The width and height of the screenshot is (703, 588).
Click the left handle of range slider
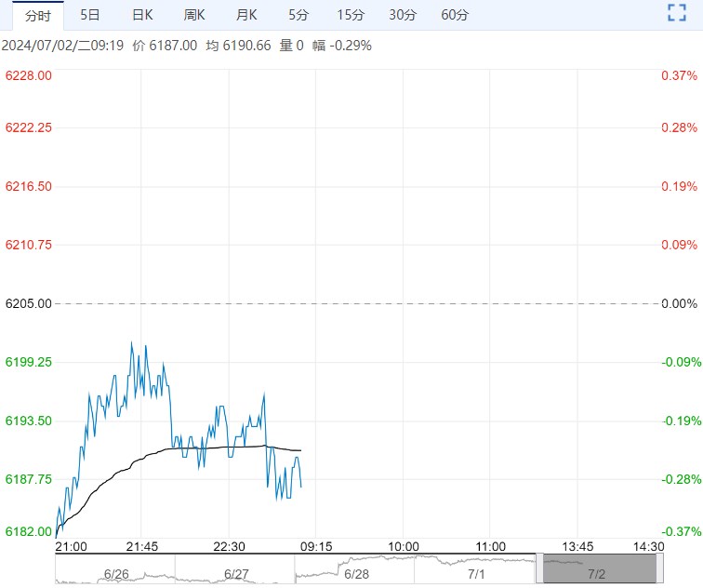[539, 568]
